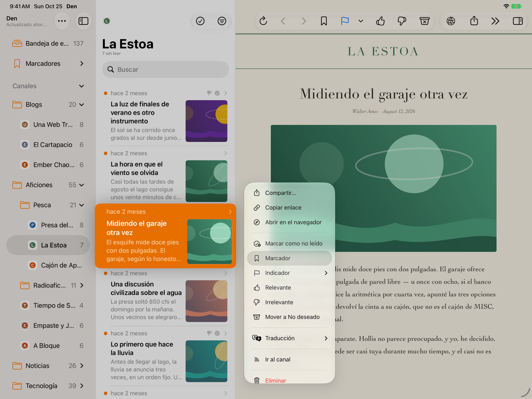
Task: Open the share sheet from the toolbar
Action: click(474, 21)
